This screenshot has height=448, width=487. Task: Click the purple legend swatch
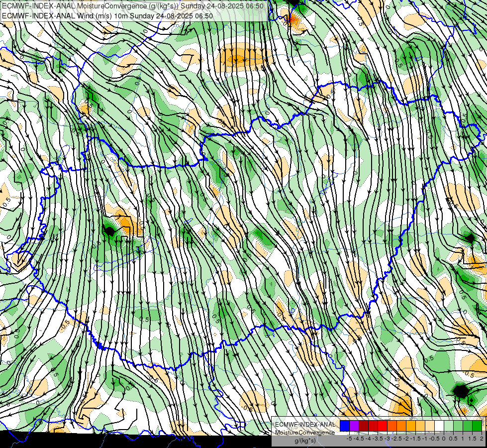tap(354, 426)
